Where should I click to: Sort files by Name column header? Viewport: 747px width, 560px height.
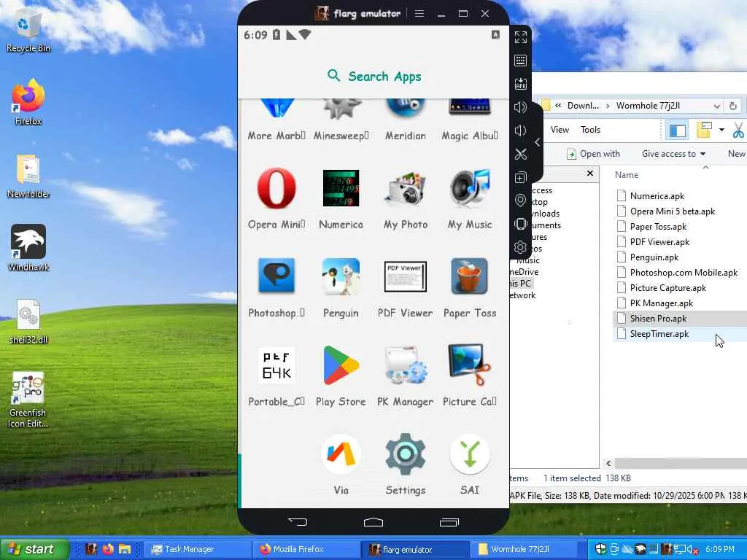[627, 175]
